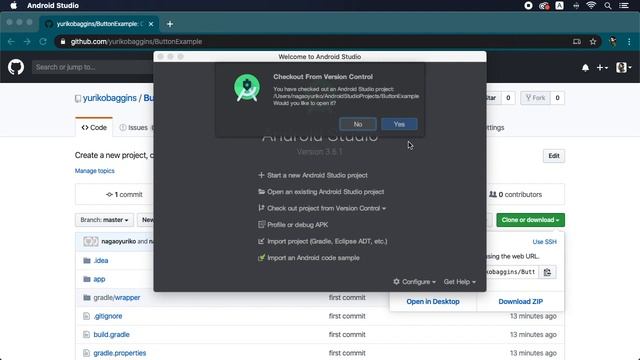
Task: Open Notification Center list icon
Action: pyautogui.click(x=624, y=5)
